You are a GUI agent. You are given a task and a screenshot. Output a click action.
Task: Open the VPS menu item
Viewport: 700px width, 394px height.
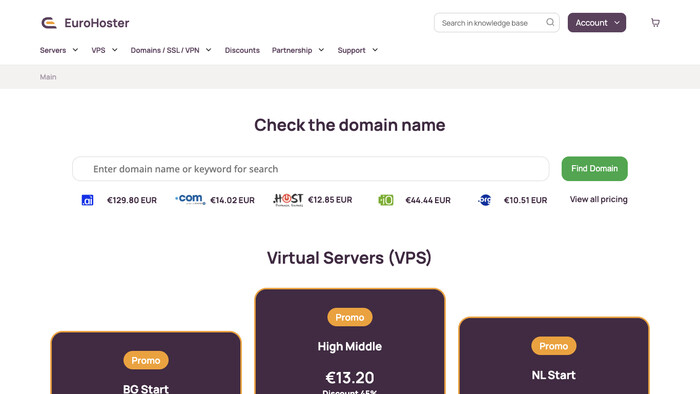pyautogui.click(x=98, y=50)
